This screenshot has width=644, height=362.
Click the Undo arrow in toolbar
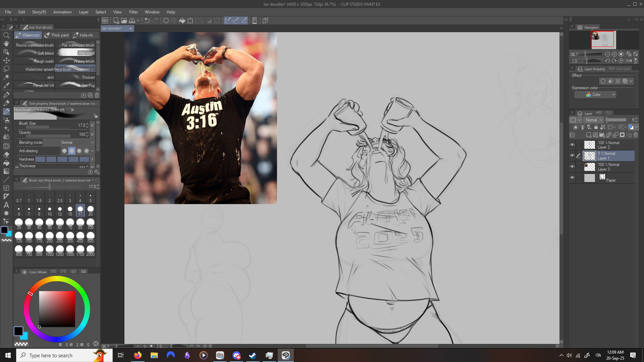[x=147, y=20]
